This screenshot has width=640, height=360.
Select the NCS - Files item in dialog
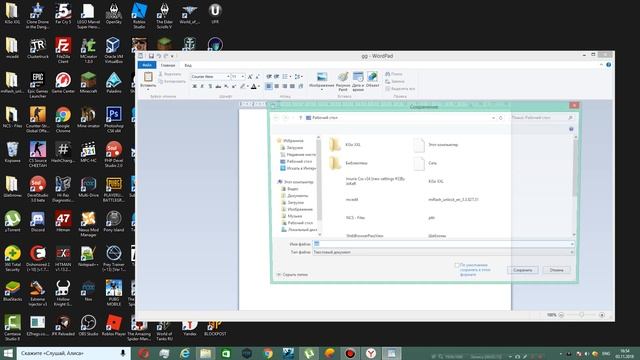coord(355,218)
